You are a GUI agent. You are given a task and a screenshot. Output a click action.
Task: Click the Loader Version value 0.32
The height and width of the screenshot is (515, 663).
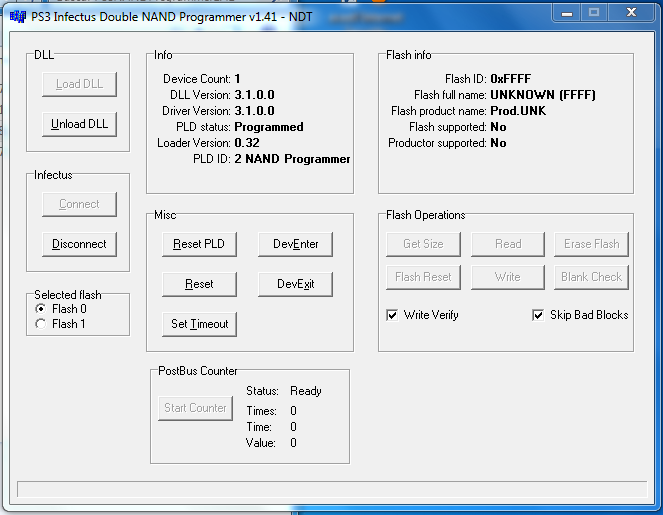[247, 143]
